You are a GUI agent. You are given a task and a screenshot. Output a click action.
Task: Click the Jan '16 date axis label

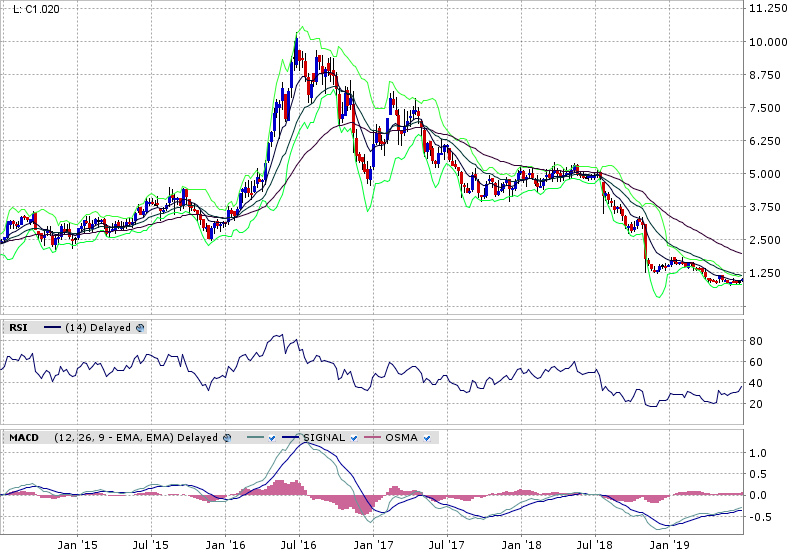tap(225, 545)
